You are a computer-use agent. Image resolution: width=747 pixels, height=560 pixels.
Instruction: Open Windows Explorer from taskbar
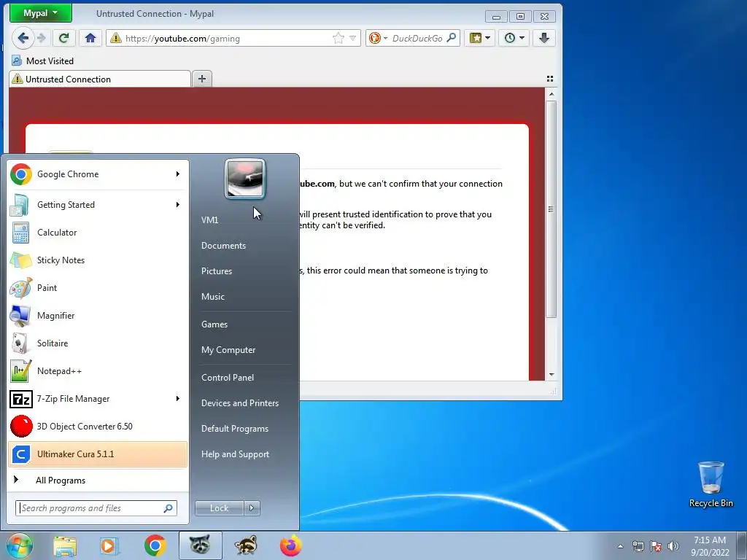click(x=65, y=545)
